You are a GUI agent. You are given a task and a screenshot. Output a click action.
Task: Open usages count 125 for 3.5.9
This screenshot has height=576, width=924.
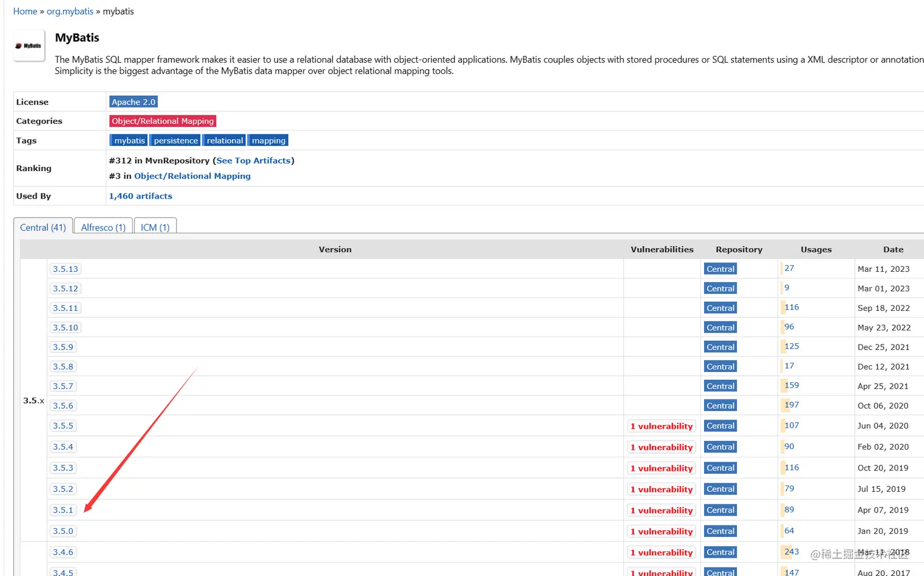[791, 346]
